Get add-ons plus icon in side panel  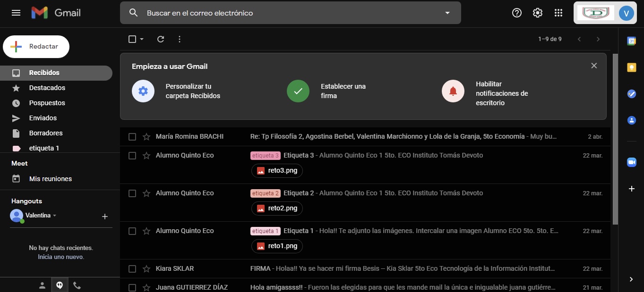point(632,189)
